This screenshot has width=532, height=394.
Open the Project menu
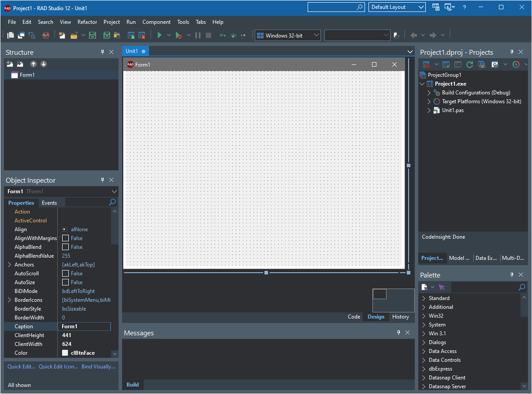(112, 22)
